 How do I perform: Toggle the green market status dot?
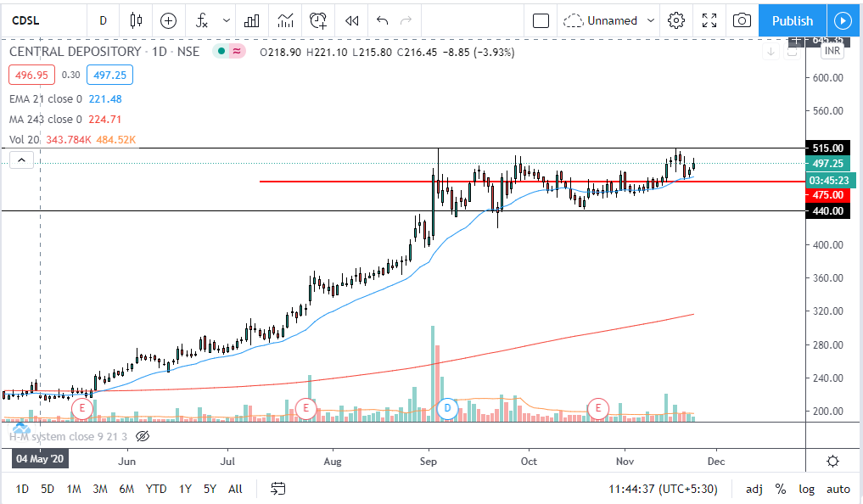click(221, 52)
